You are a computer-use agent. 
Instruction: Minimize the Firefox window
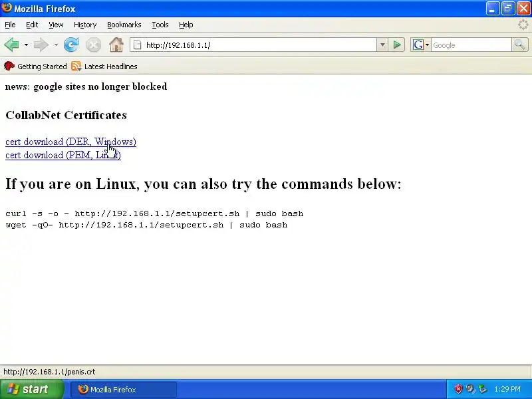pyautogui.click(x=493, y=9)
